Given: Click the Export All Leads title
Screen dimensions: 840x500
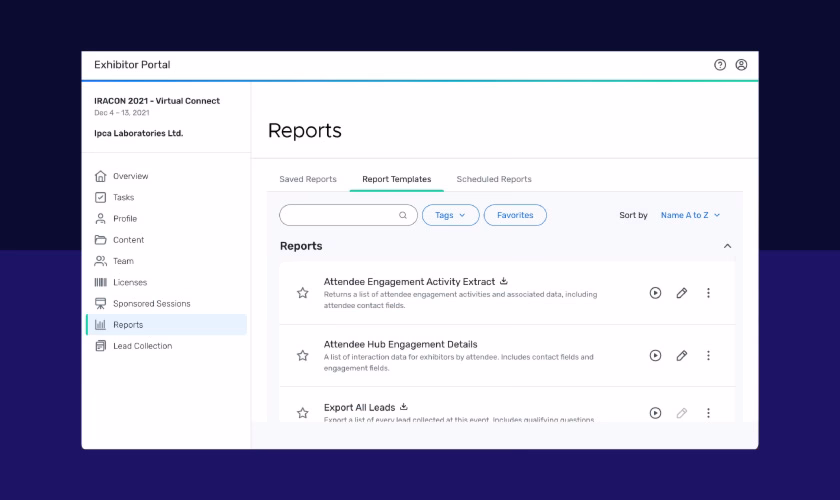Looking at the screenshot, I should click(359, 407).
